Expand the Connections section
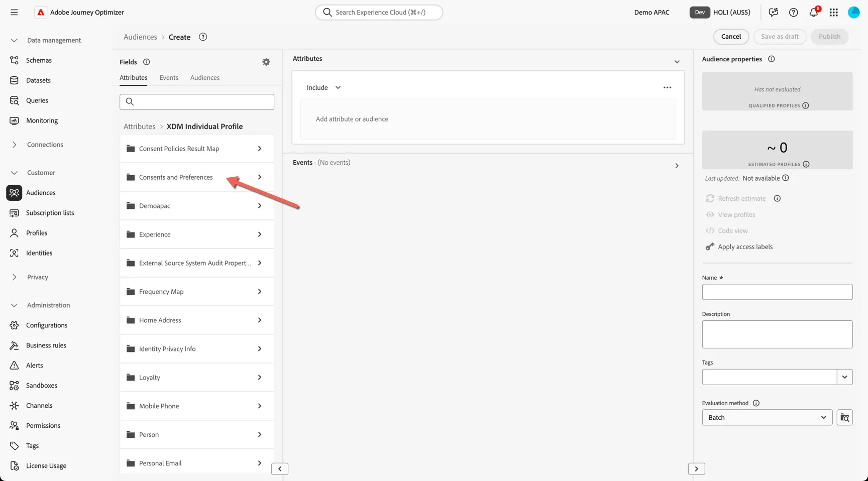The image size is (868, 481). pyautogui.click(x=14, y=145)
